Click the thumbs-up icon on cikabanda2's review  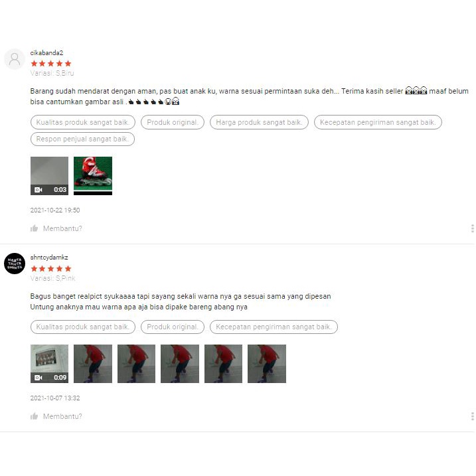click(35, 228)
